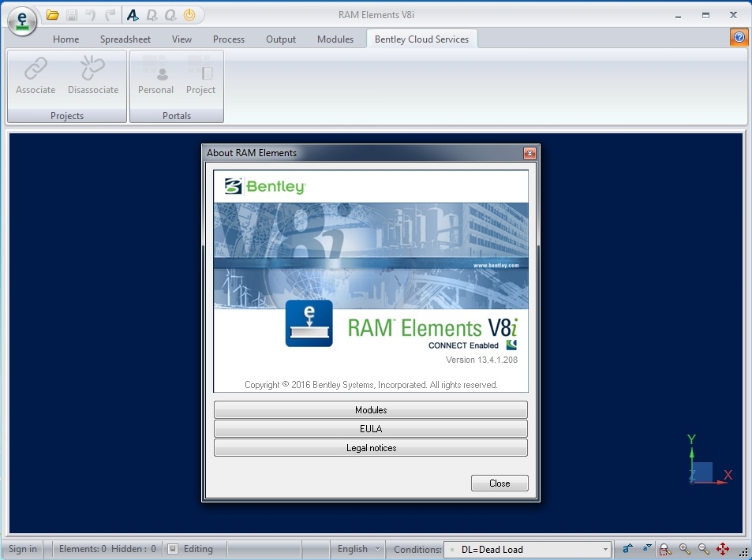Click the 'Q' quick access icon

[x=170, y=15]
